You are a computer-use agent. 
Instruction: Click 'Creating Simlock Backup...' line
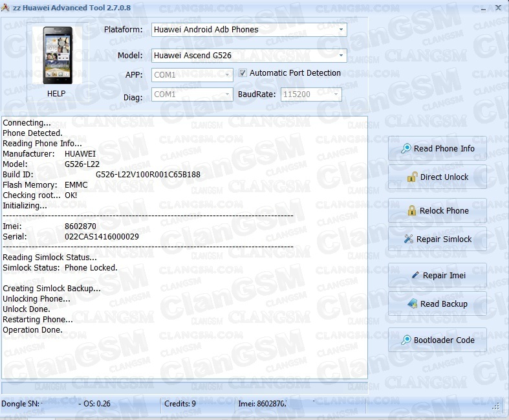(52, 289)
